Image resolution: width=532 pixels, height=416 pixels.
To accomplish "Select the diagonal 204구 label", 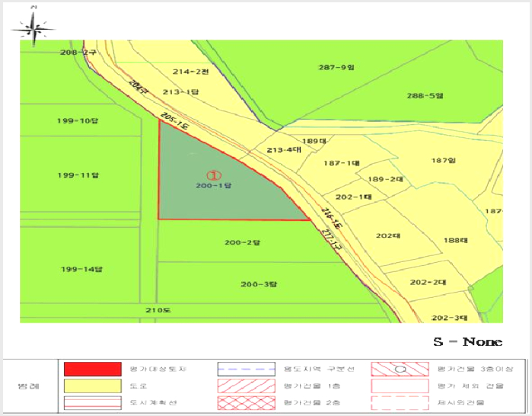I will coord(138,88).
